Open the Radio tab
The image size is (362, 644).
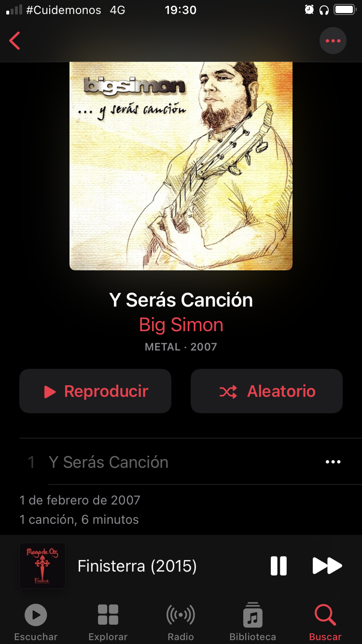(x=181, y=623)
